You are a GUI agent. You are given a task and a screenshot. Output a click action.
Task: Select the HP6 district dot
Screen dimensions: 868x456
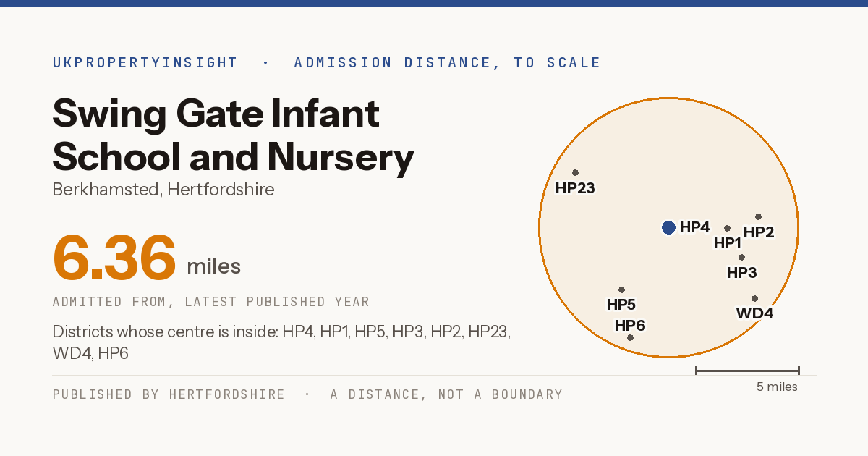tap(630, 337)
